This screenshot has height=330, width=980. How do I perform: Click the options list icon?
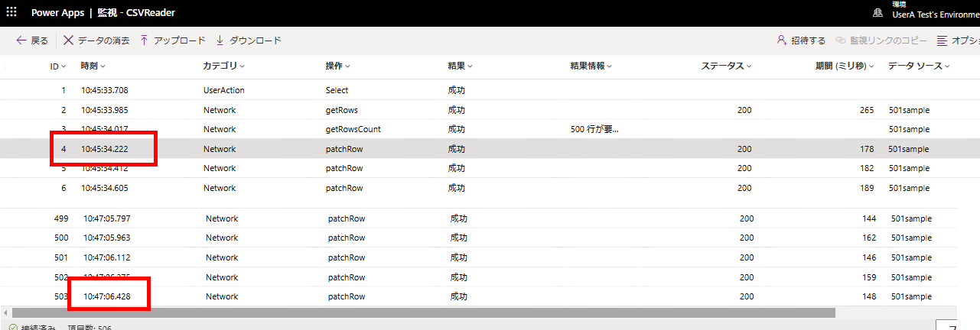pyautogui.click(x=942, y=40)
